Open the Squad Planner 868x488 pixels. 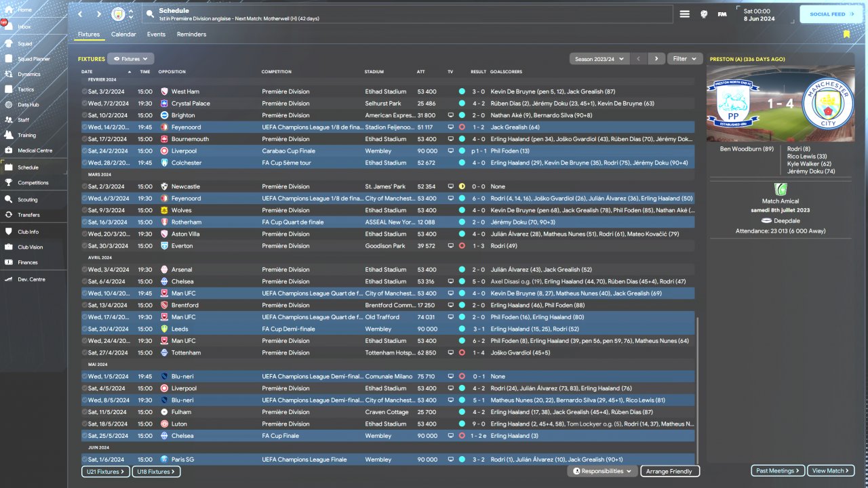(34, 59)
